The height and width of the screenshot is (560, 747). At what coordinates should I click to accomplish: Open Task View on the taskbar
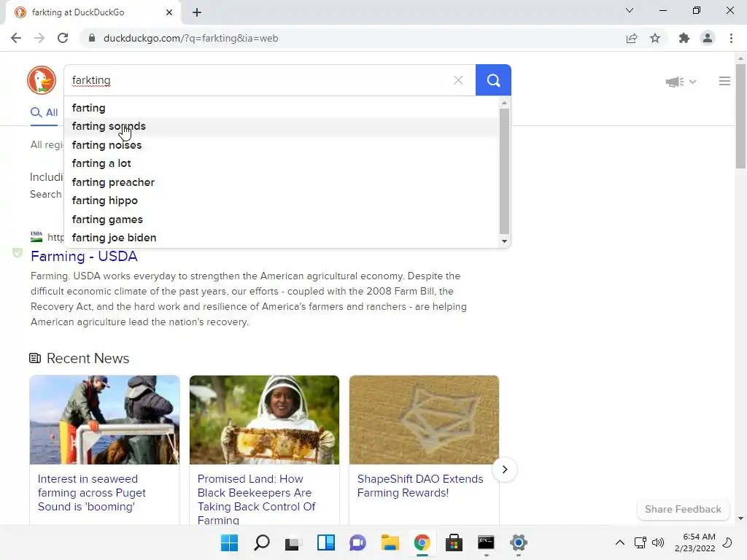(x=293, y=542)
